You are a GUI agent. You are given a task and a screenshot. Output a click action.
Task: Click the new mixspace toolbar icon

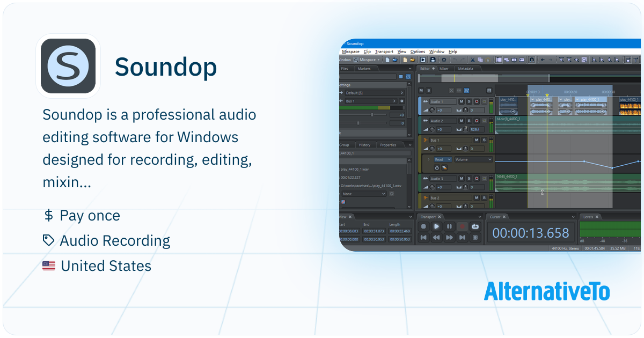[405, 60]
